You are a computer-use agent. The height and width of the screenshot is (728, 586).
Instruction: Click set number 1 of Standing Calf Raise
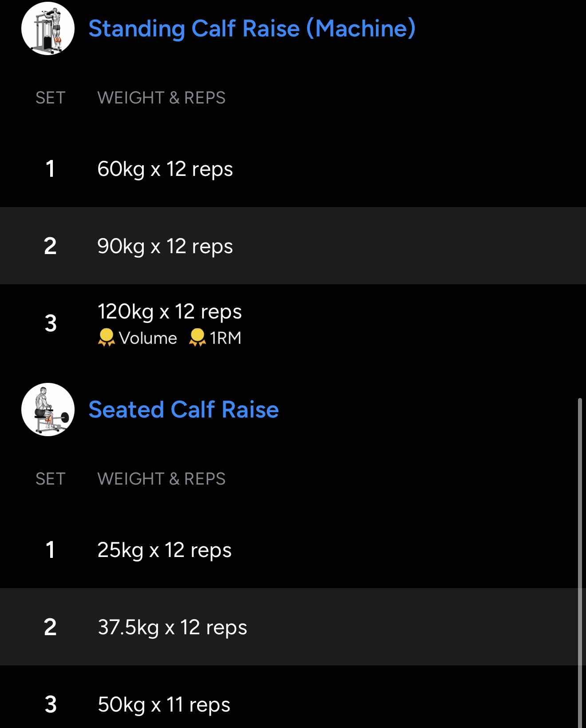coord(51,169)
